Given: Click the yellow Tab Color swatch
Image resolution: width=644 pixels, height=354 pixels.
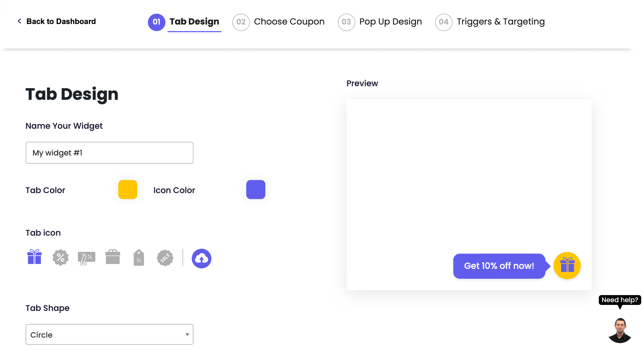Looking at the screenshot, I should click(127, 190).
